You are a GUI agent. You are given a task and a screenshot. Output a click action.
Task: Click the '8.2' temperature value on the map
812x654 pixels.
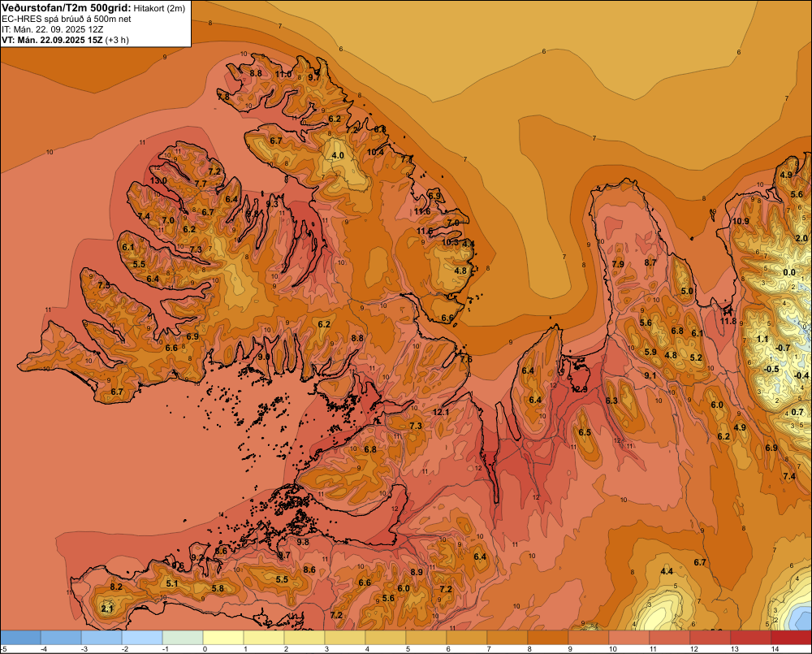116,587
